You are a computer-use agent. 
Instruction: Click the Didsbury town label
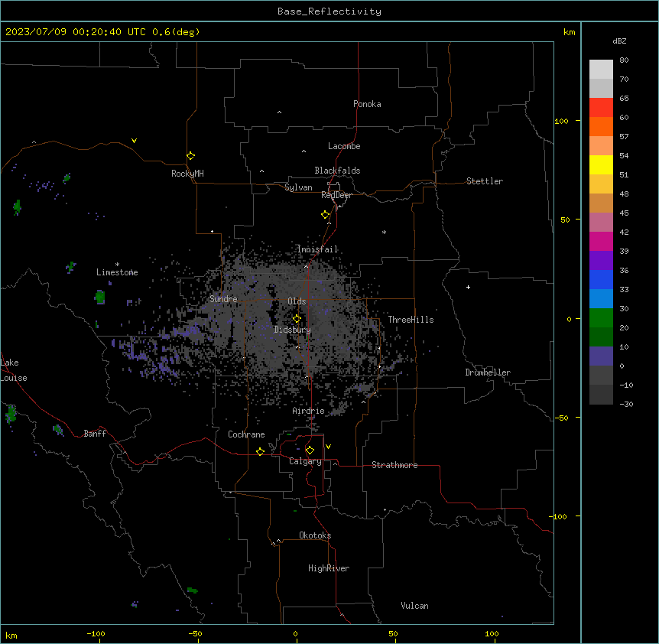click(292, 330)
